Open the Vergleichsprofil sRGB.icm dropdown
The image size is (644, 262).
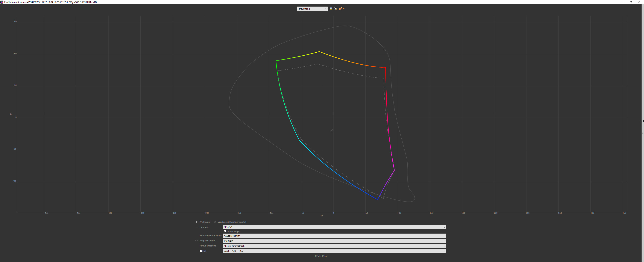coord(334,241)
